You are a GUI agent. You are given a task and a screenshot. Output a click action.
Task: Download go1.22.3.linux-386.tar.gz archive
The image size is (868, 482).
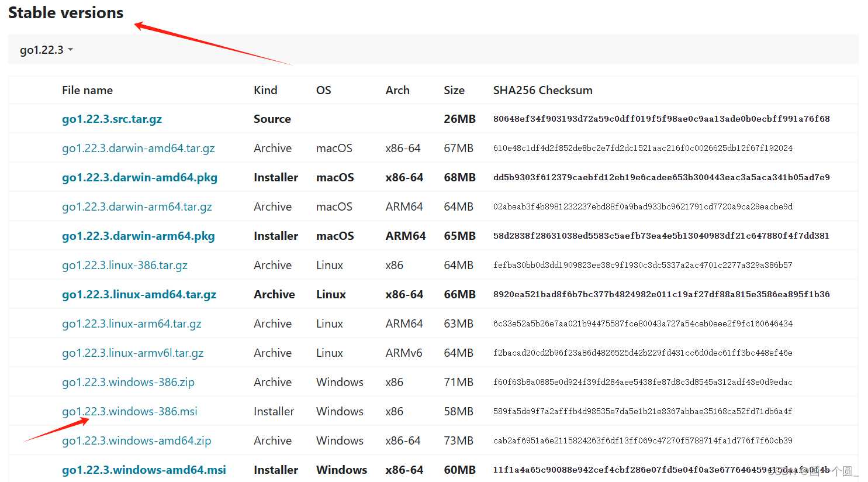tap(125, 265)
